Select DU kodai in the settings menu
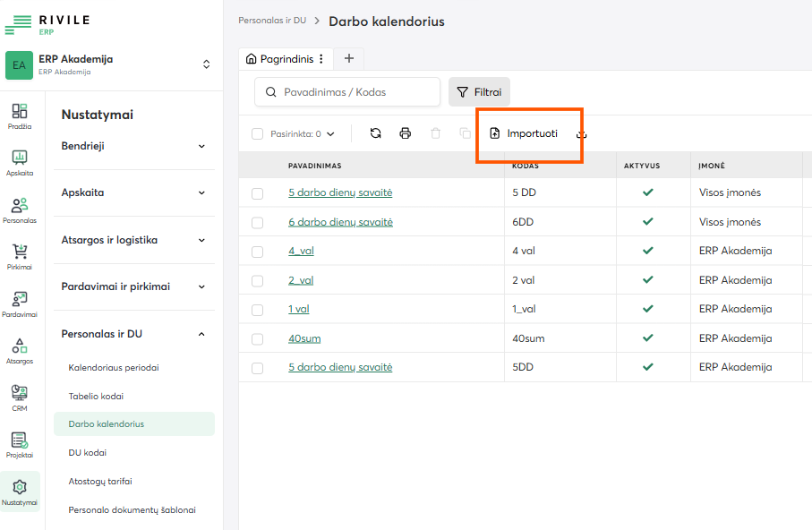Image resolution: width=812 pixels, height=530 pixels. click(x=87, y=452)
